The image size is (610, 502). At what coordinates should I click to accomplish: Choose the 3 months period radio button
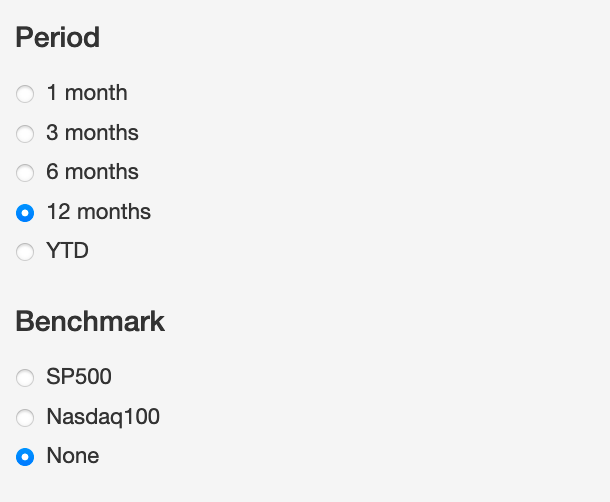click(25, 133)
